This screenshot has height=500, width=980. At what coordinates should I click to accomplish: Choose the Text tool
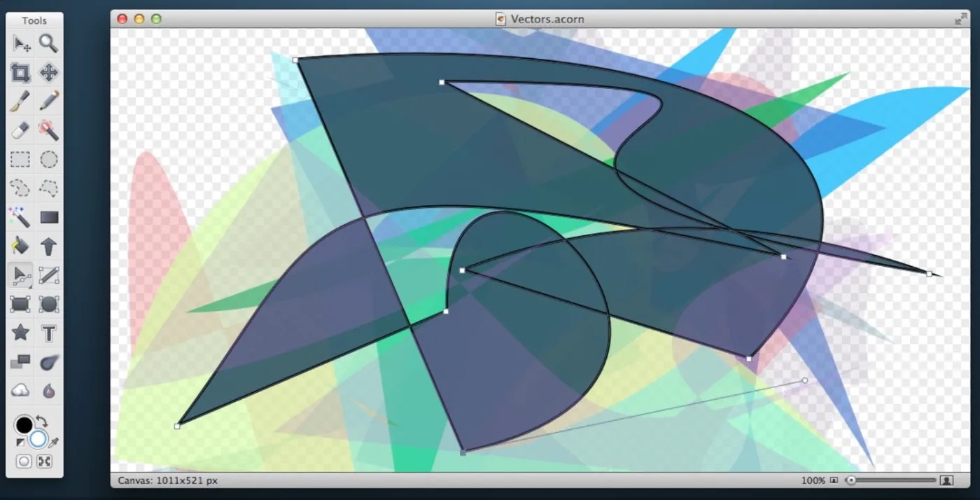(48, 333)
